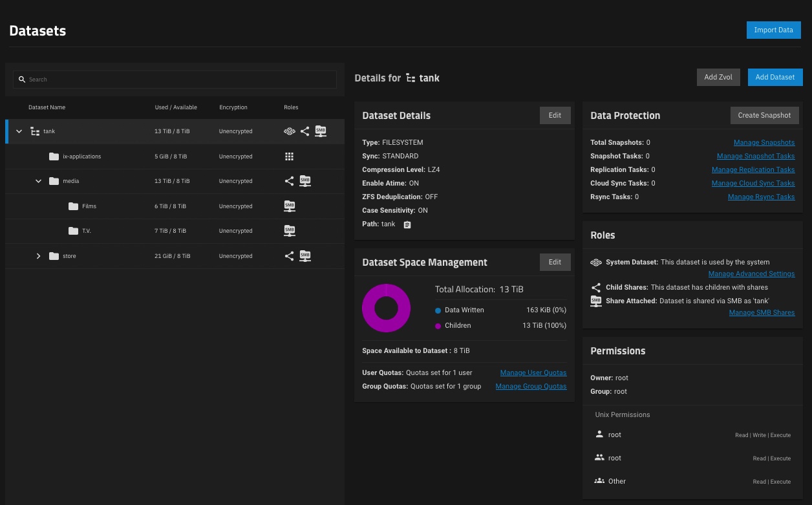Screen dimensions: 812x505
Task: Click the SMB share icon for T.V.
Action: (289, 231)
